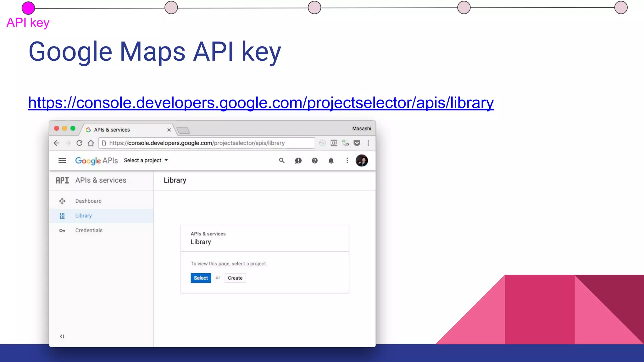Click the Masashi profile name

point(362,129)
